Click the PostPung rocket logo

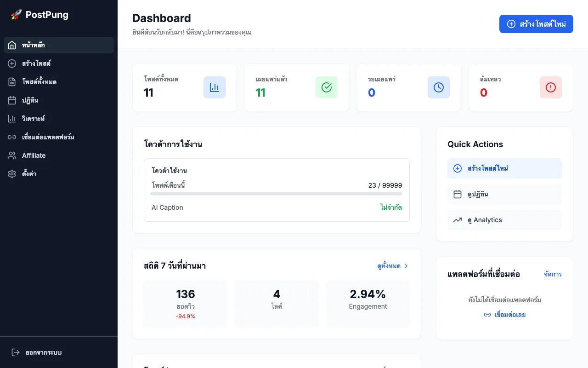coord(16,15)
